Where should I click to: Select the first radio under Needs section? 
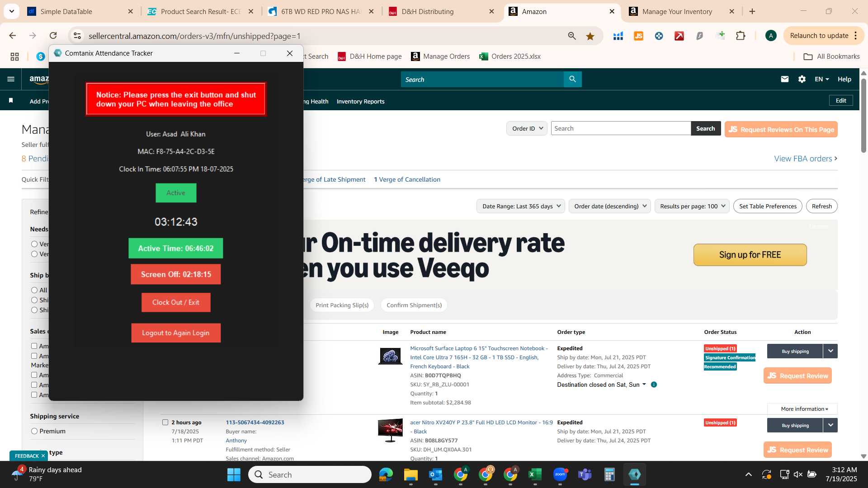34,244
